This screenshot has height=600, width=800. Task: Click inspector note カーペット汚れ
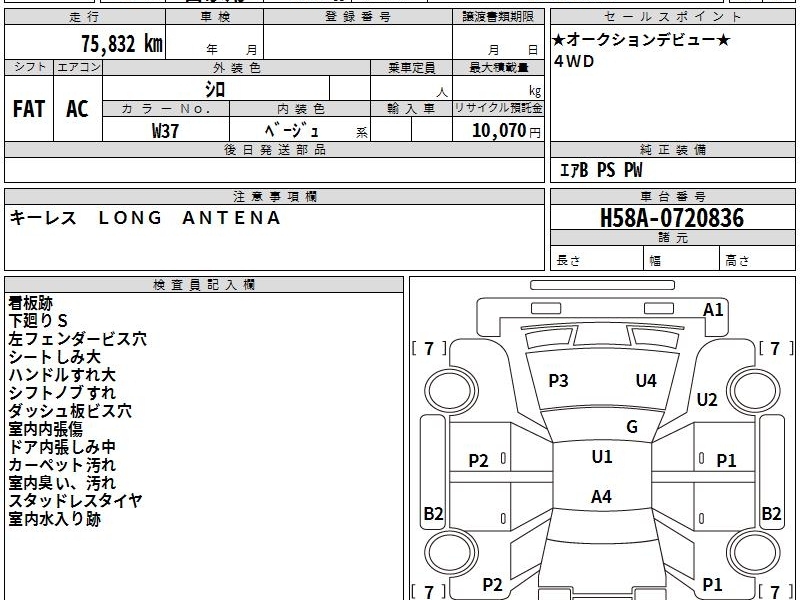62,465
